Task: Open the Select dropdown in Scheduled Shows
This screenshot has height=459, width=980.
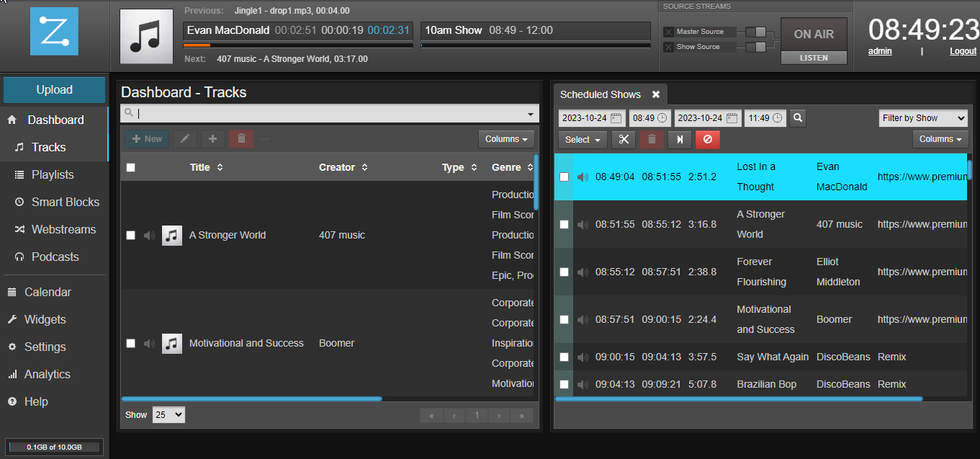Action: point(582,139)
